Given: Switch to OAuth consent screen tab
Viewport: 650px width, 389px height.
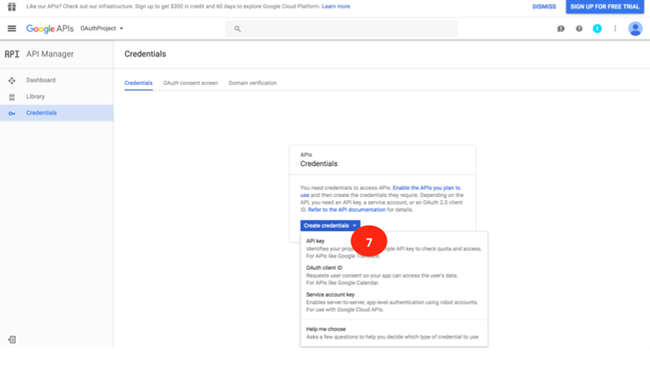Looking at the screenshot, I should coord(191,83).
